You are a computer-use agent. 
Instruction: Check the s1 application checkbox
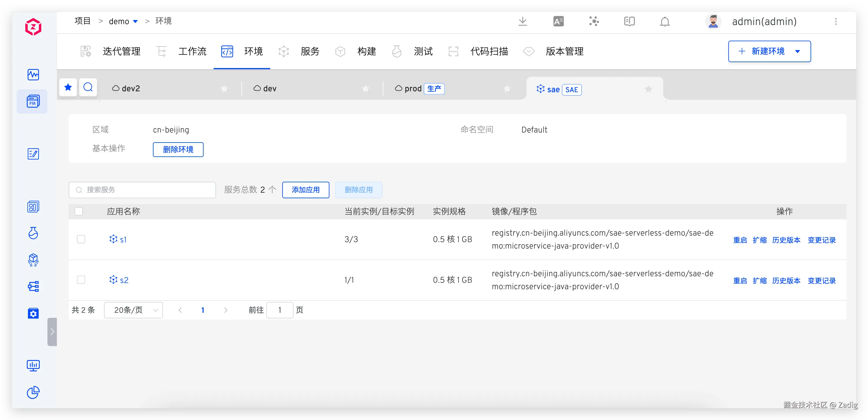pos(81,239)
